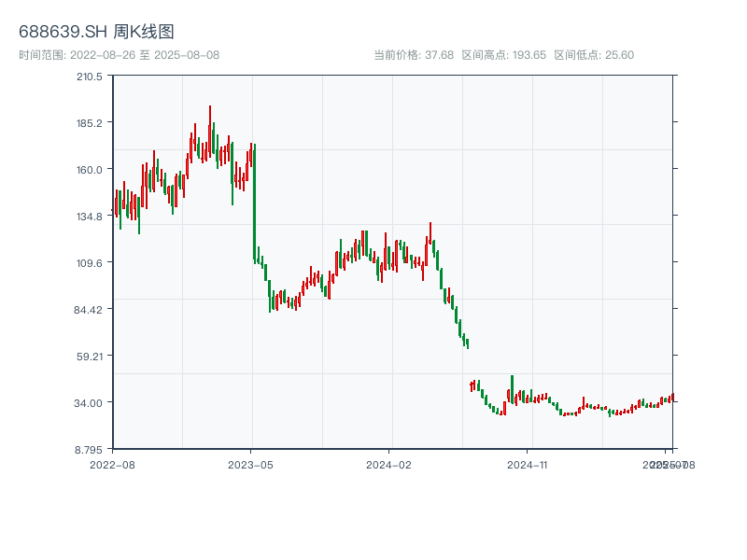Click the 2023-05 x-axis date label
This screenshot has height=560, width=747.
250,464
